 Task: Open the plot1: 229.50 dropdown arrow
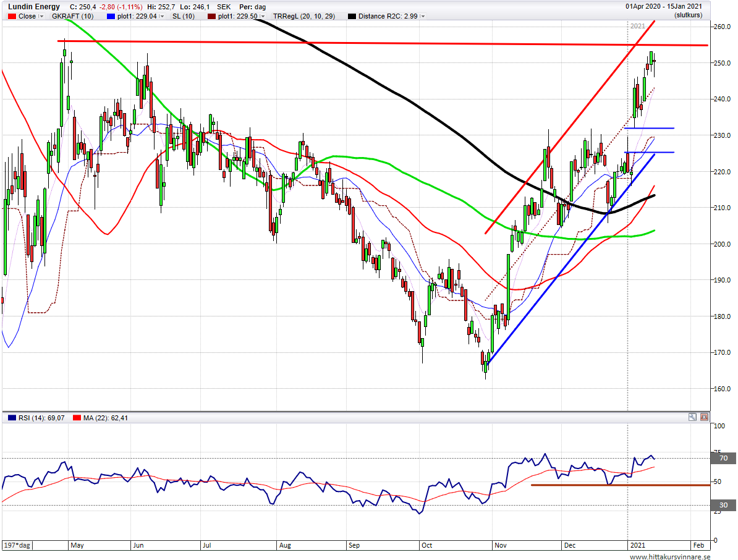tap(263, 17)
